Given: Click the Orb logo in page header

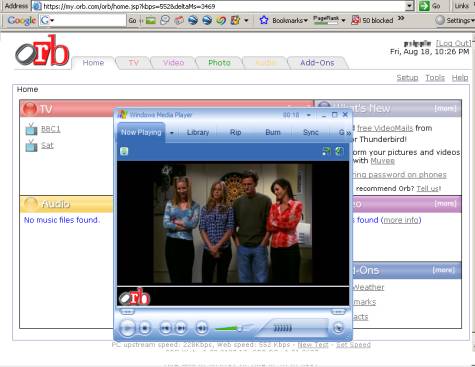Looking at the screenshot, I should pos(43,51).
